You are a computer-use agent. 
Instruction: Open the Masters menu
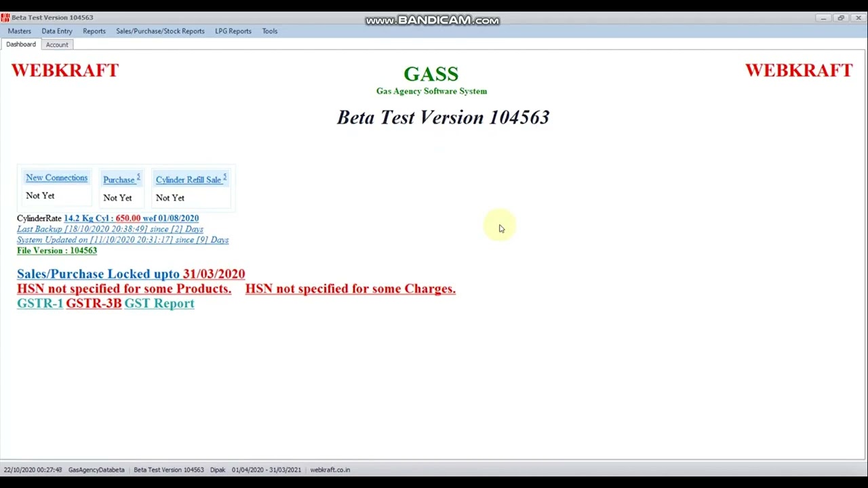(19, 31)
